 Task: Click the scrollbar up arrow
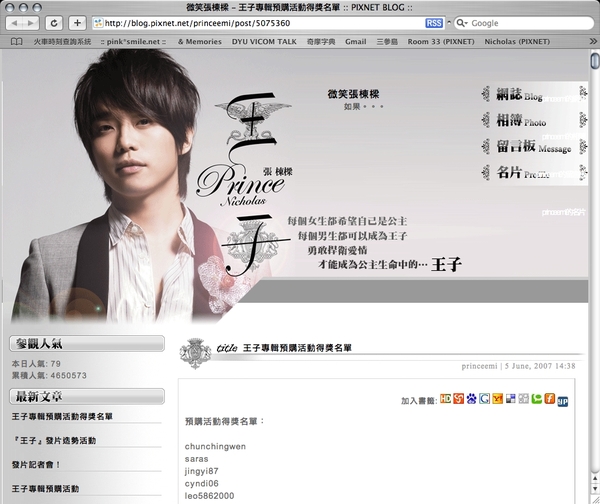click(595, 478)
